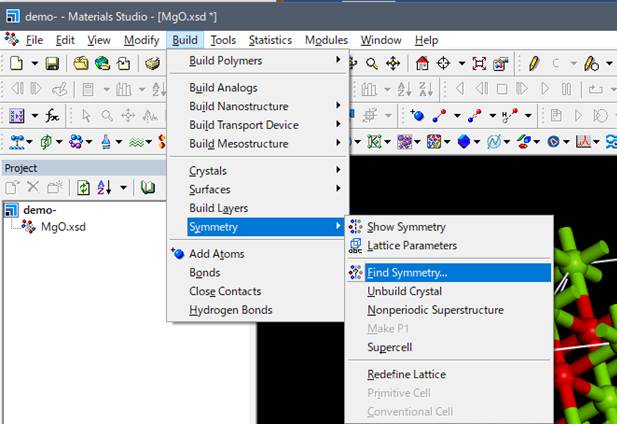Click the dashed Close Contacts icon
Screen dimensions: 617x424
coord(475,115)
